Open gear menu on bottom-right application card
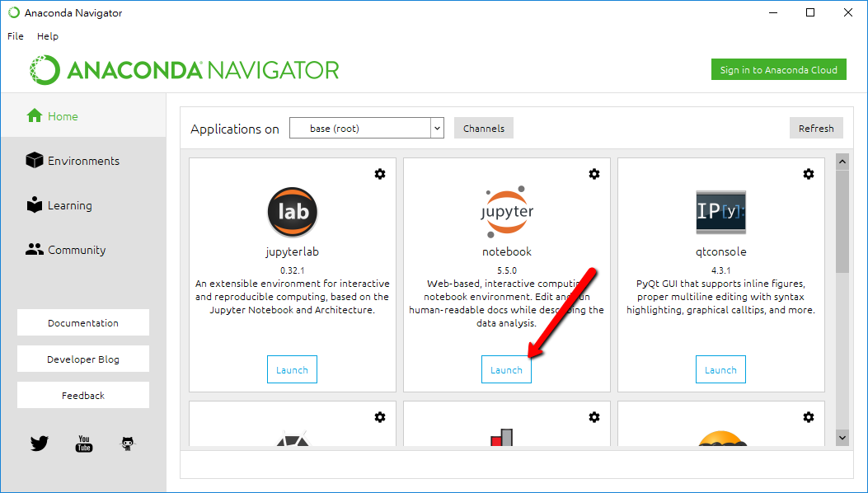868x493 pixels. [x=808, y=417]
